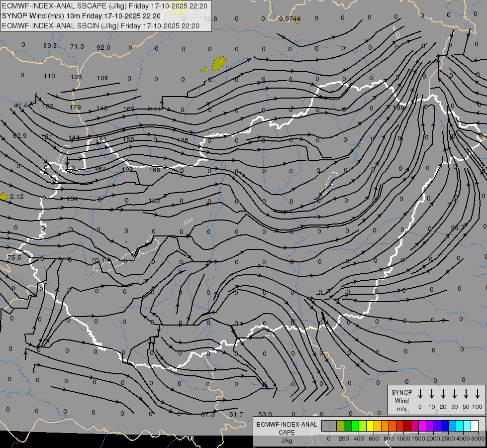
Task: Click the CAPE value 0.0744 on map
Action: (x=290, y=18)
